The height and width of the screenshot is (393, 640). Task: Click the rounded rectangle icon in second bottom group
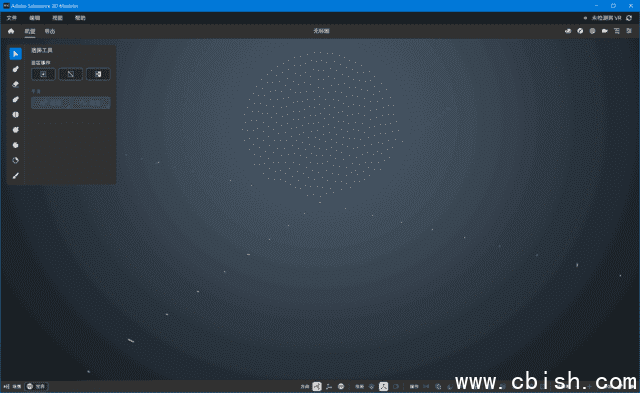click(x=396, y=386)
